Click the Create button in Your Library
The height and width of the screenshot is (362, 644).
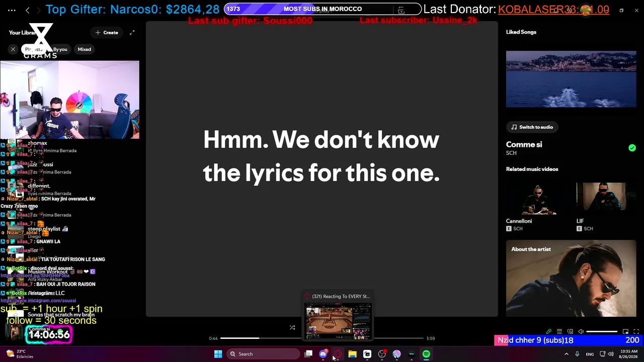point(107,33)
